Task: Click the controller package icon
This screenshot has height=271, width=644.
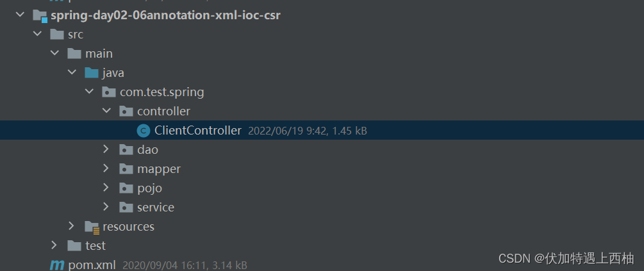Action: (126, 111)
